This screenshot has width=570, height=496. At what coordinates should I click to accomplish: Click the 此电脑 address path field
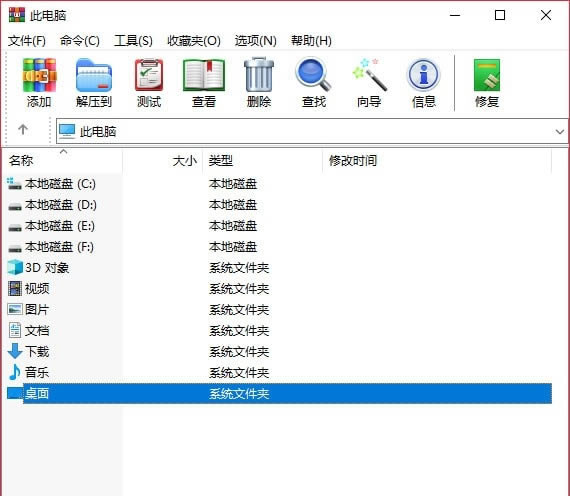point(312,131)
